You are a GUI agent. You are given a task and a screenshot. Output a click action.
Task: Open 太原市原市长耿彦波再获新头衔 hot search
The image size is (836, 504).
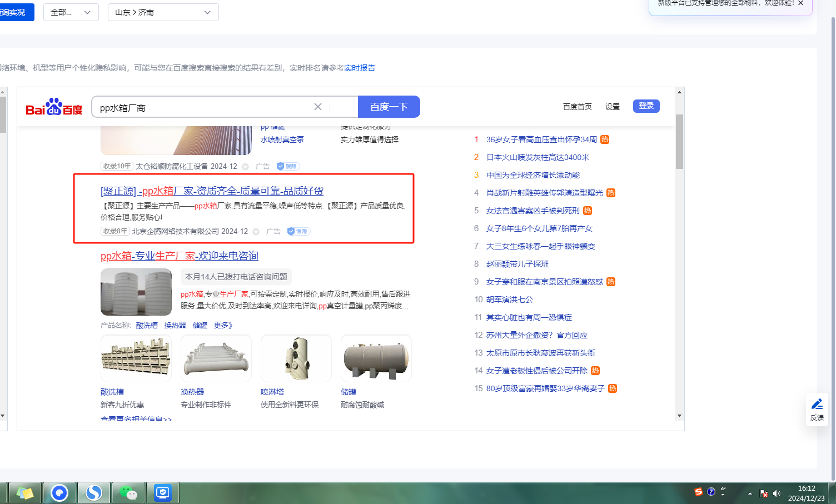pos(541,353)
